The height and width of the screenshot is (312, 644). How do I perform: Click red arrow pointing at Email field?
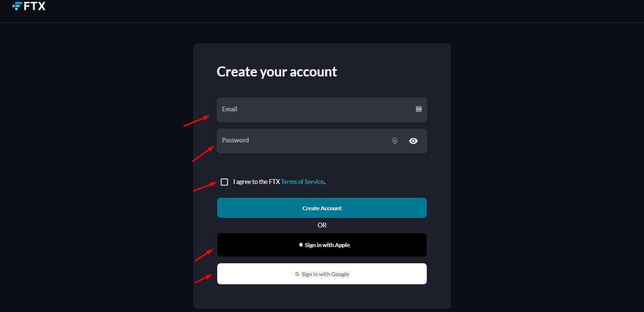click(197, 120)
